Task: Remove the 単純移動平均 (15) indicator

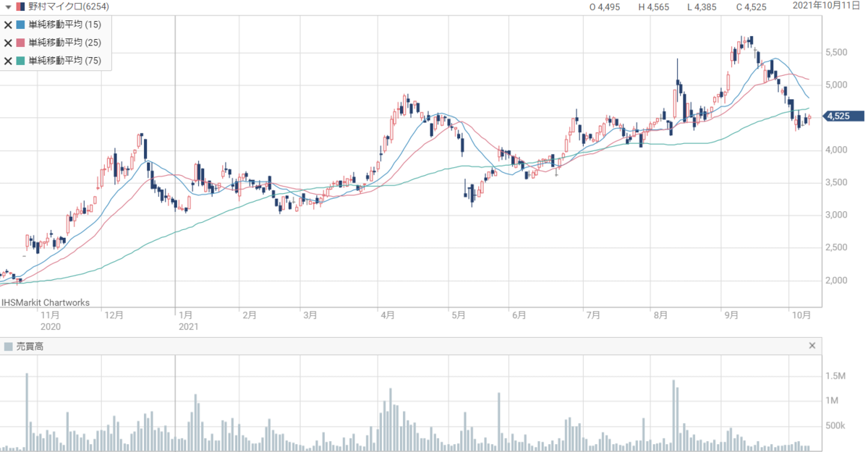Action: (x=8, y=25)
